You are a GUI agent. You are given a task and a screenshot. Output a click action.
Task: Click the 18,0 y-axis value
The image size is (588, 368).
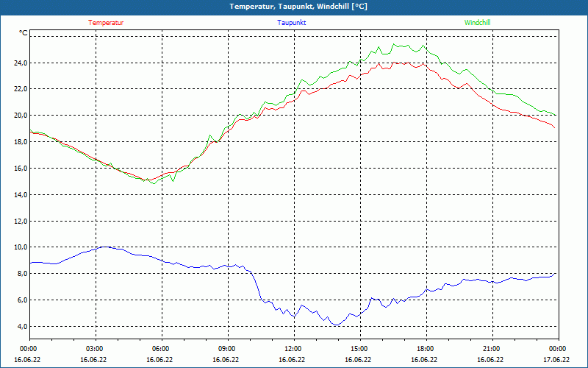tap(21, 142)
